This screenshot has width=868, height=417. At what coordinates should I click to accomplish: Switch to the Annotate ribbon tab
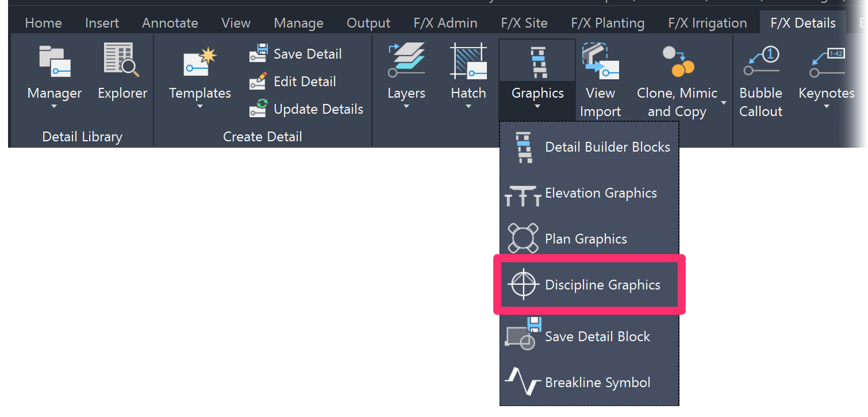(170, 23)
